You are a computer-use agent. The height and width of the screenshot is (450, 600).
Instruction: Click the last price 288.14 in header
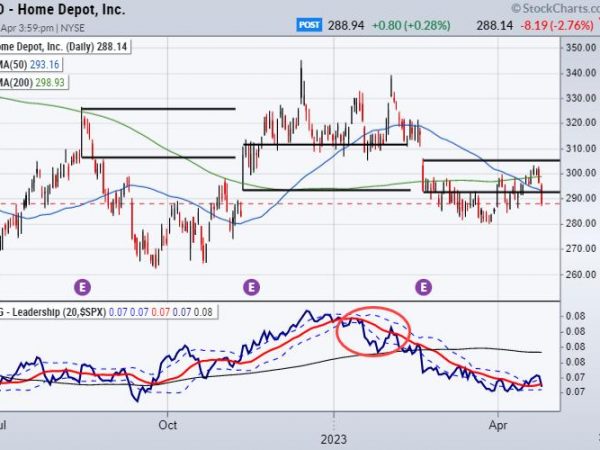tap(494, 26)
